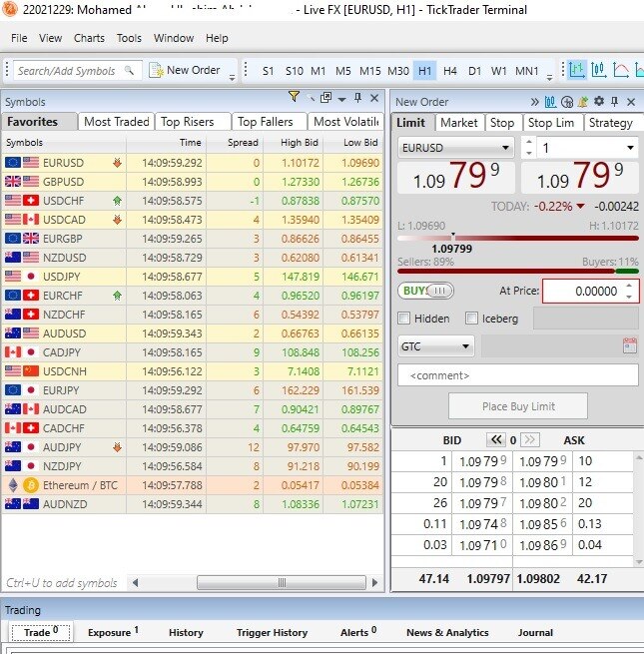Open the News & Analytics tab
Image resolution: width=644 pixels, height=654 pixels.
click(447, 632)
